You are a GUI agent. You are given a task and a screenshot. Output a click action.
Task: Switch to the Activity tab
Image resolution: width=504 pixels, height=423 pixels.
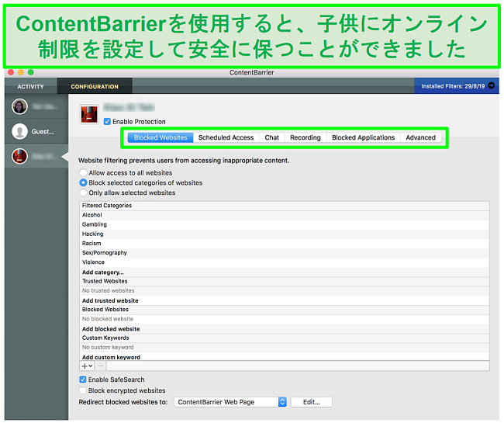30,86
